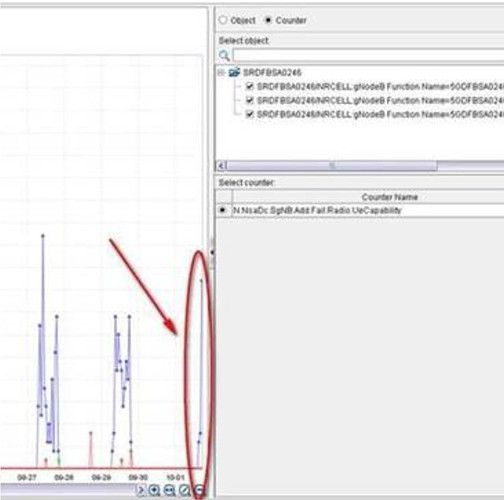
Task: Click the horizontal zoom magnifier icon
Action: tap(170, 490)
